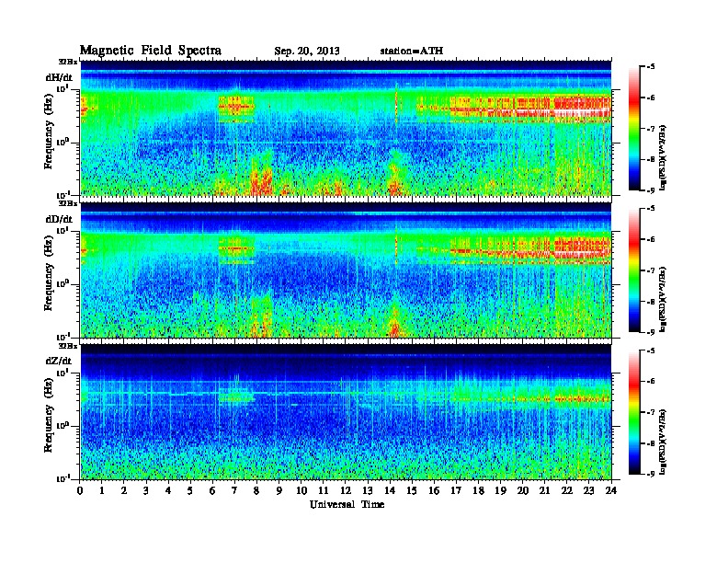This screenshot has height=563, width=728.
Task: Click the -7 tick on the dZ/dt colorbar
Action: coord(651,412)
